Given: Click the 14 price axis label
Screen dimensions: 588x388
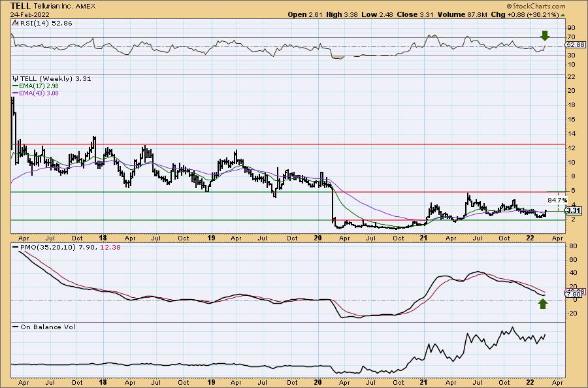Looking at the screenshot, I should [x=571, y=133].
